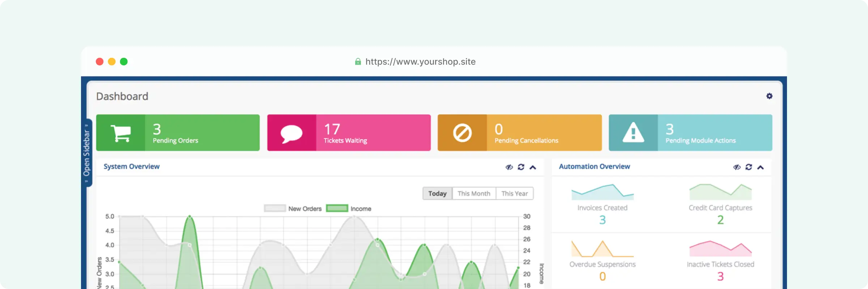Click the green padlock secure icon
The width and height of the screenshot is (868, 289).
358,61
